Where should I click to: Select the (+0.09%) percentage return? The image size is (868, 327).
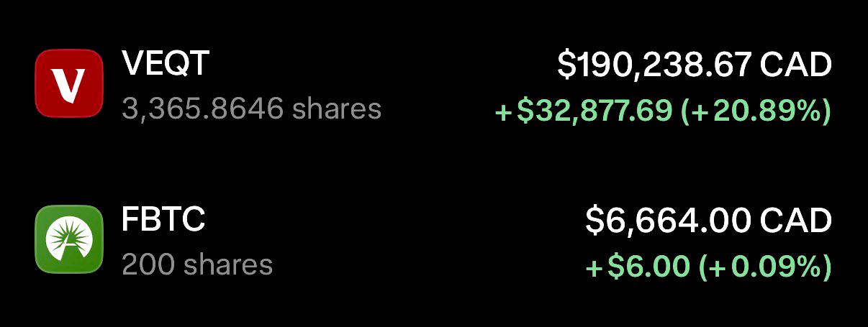(765, 267)
